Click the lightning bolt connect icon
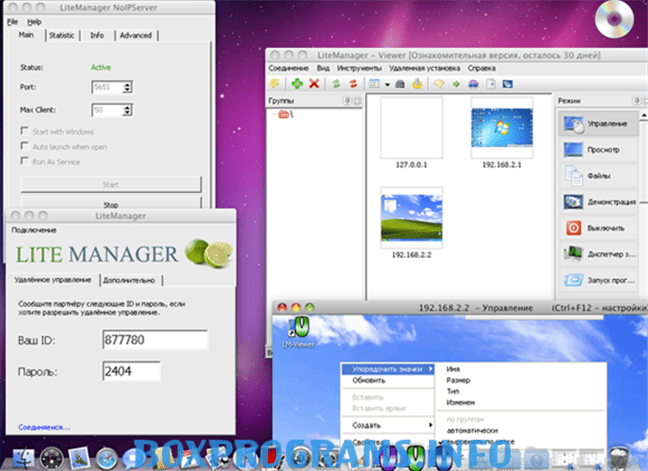The image size is (648, 471). [275, 84]
